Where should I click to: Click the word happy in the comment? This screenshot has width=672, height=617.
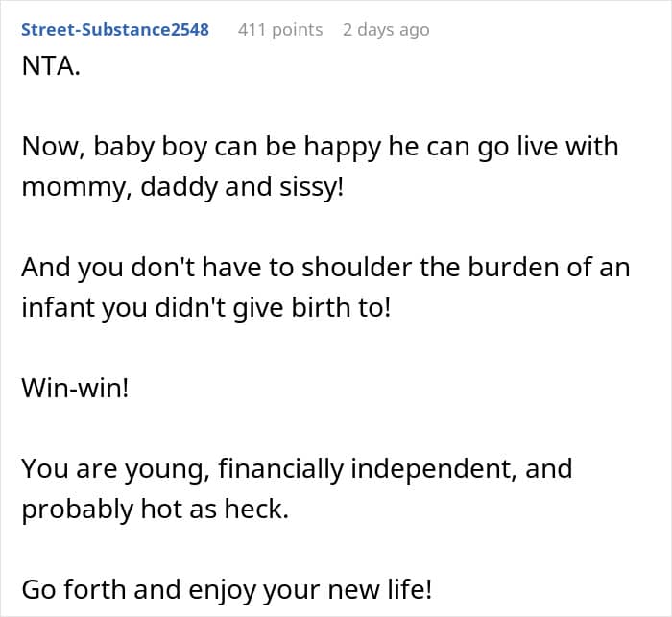pyautogui.click(x=342, y=148)
